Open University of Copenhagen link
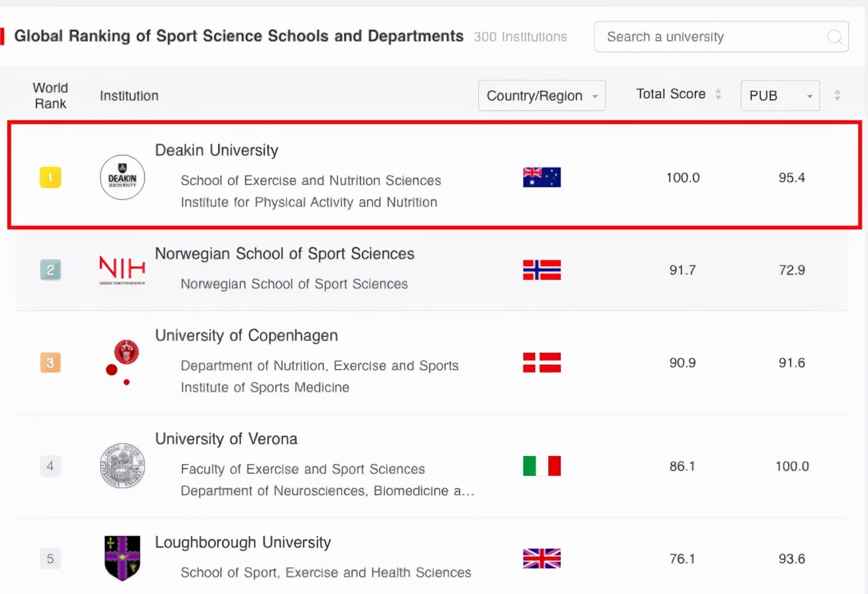The height and width of the screenshot is (594, 868). pyautogui.click(x=246, y=336)
